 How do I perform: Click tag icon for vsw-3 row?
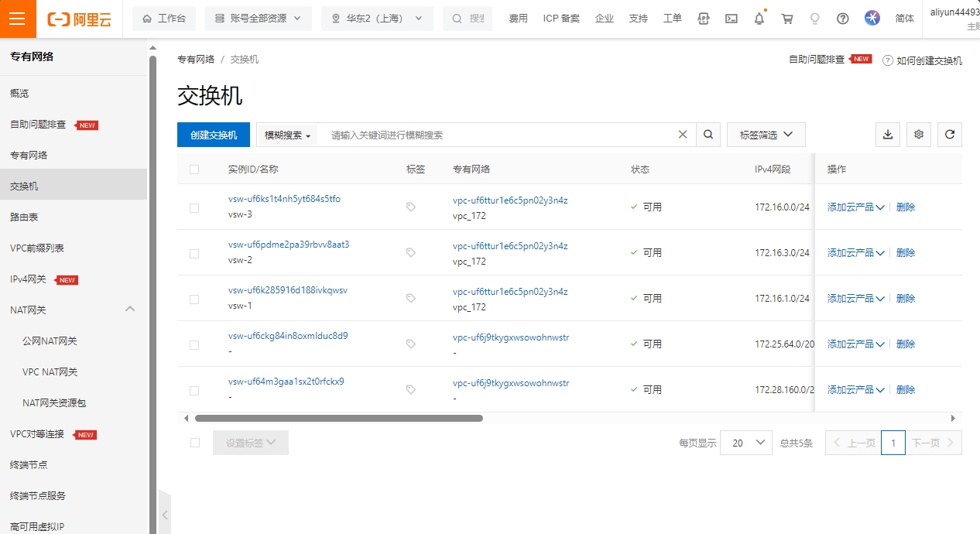[x=411, y=207]
